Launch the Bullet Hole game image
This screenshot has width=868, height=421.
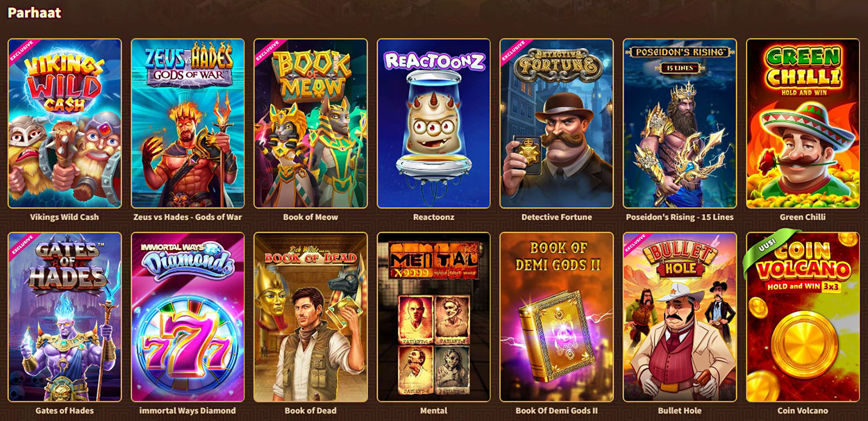coord(680,317)
